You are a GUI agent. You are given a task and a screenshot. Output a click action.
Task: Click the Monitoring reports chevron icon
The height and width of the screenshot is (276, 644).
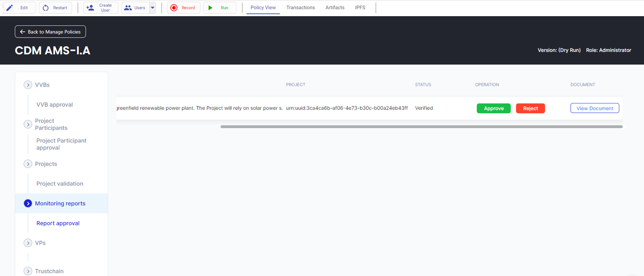pyautogui.click(x=28, y=204)
